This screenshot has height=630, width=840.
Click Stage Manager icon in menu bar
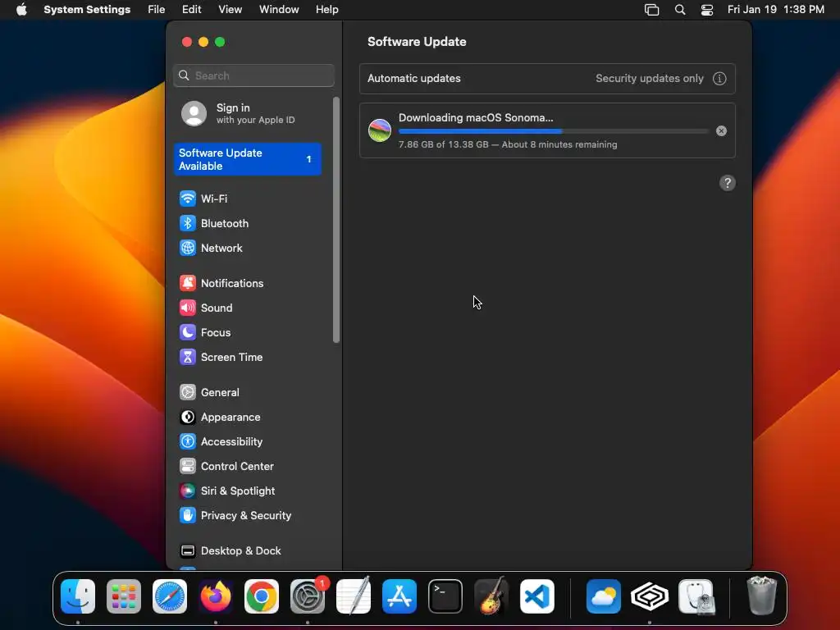pos(651,10)
